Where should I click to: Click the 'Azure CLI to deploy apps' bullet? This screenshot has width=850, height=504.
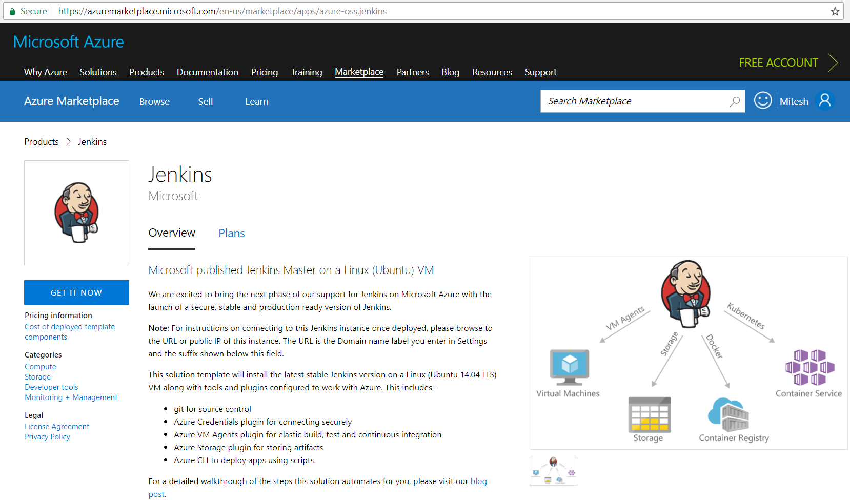(244, 460)
